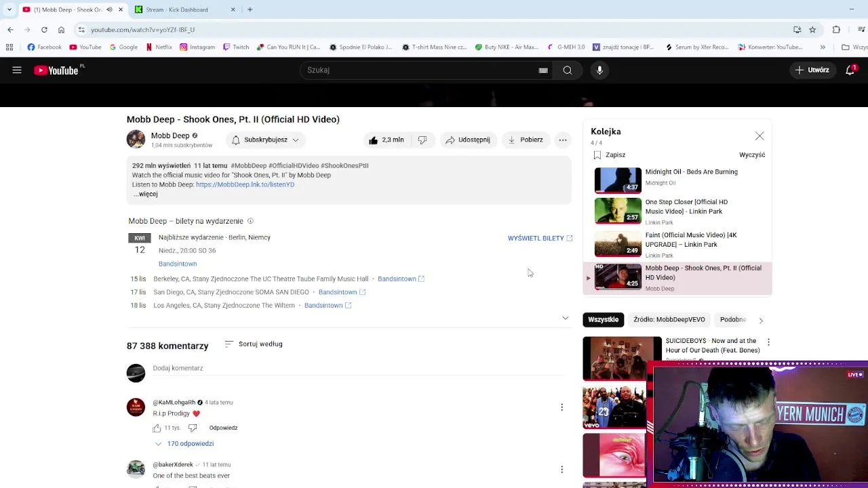Viewport: 868px width, 488px height.
Task: Open Bandsintown link under Berlin event
Action: tap(178, 264)
